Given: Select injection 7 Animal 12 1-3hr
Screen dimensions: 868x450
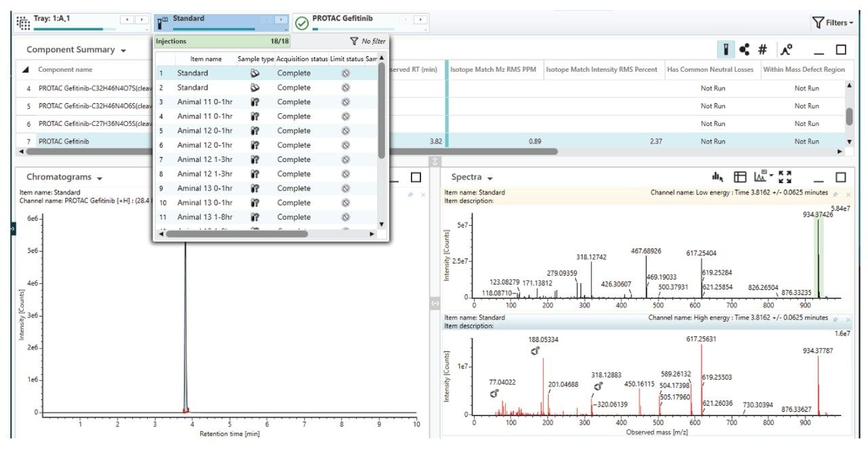Looking at the screenshot, I should click(x=267, y=159).
